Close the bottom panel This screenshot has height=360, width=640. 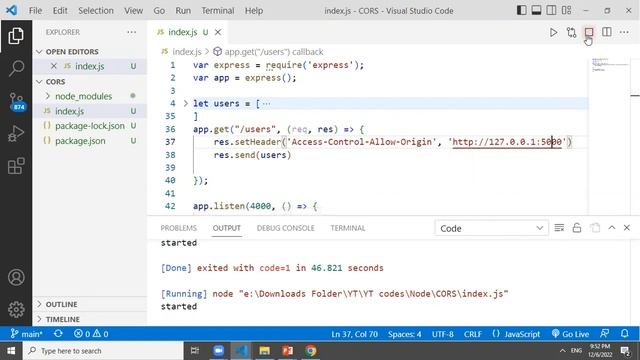[627, 228]
